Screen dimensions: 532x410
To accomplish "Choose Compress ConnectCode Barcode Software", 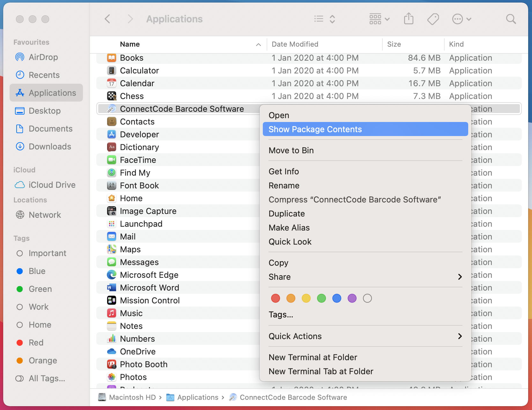I will 365,200.
